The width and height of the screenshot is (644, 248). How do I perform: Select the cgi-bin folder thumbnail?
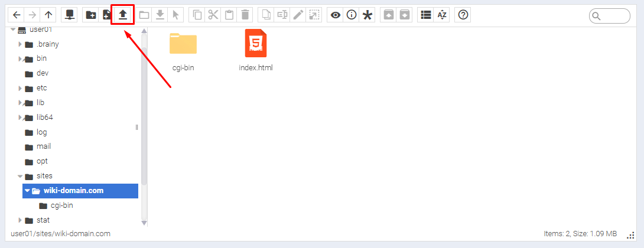[x=183, y=43]
